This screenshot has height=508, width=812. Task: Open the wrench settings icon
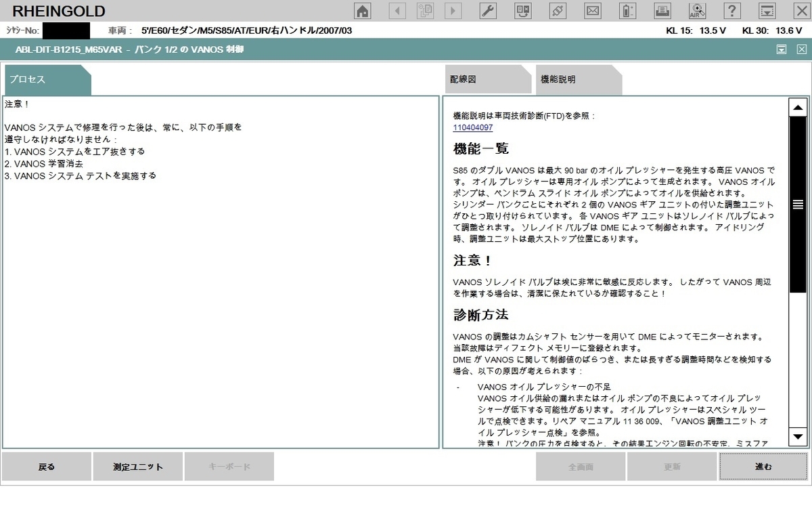(x=489, y=10)
